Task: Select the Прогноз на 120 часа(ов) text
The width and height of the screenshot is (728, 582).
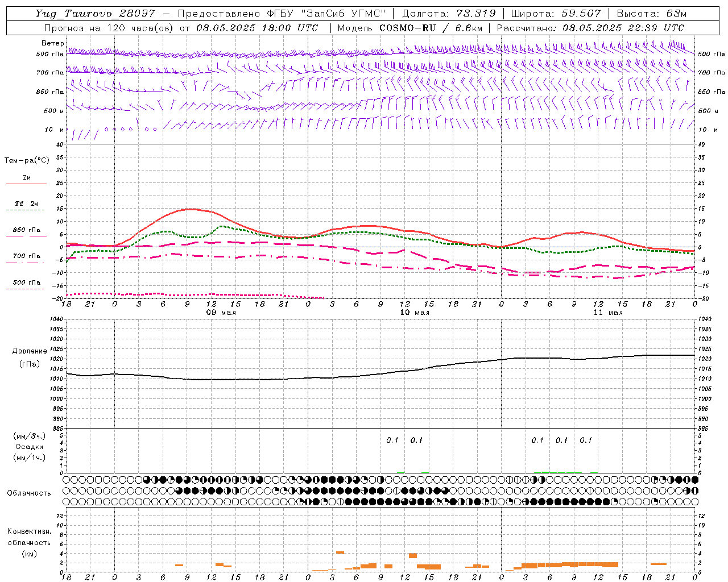Action: coord(109,28)
